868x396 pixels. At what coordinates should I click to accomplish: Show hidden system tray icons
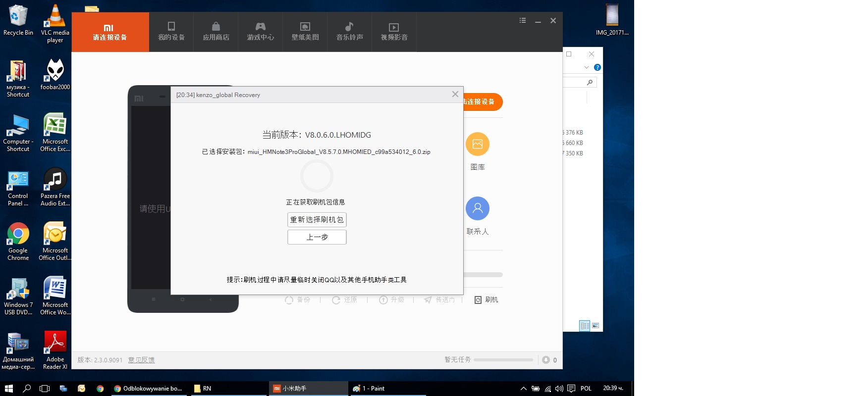tap(523, 389)
